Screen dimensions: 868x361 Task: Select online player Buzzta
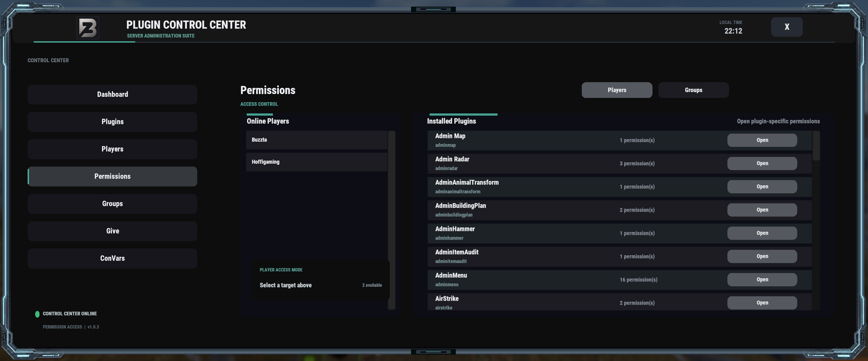pyautogui.click(x=316, y=140)
